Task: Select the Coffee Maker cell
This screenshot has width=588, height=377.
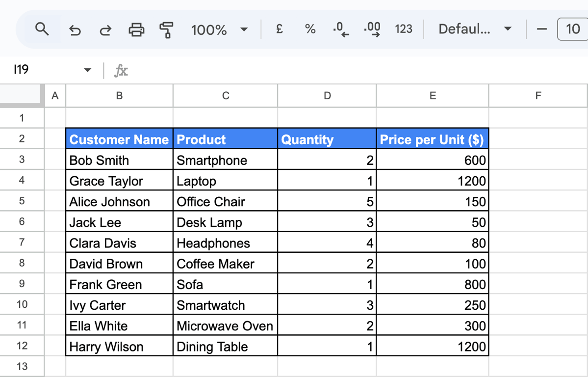Action: [x=226, y=263]
